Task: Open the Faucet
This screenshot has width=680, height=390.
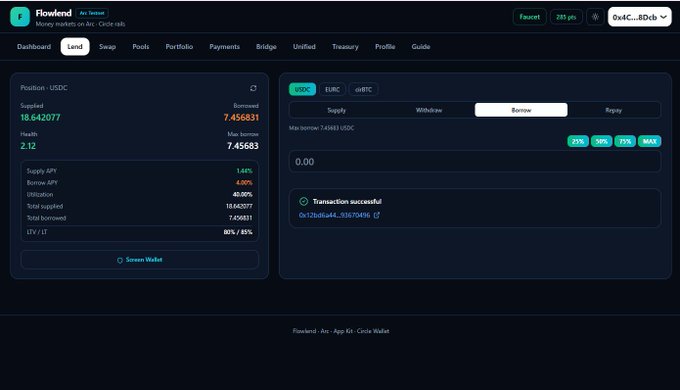Action: point(530,17)
